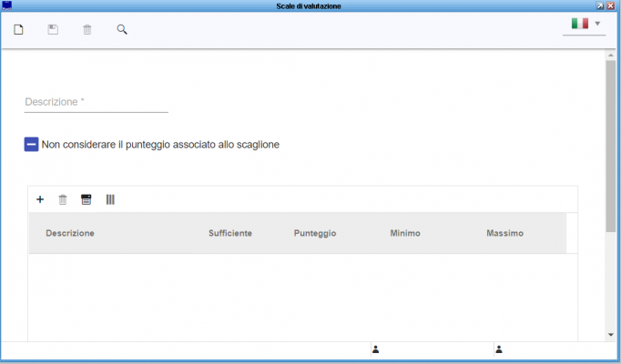Click the application icon in title bar

6,5
